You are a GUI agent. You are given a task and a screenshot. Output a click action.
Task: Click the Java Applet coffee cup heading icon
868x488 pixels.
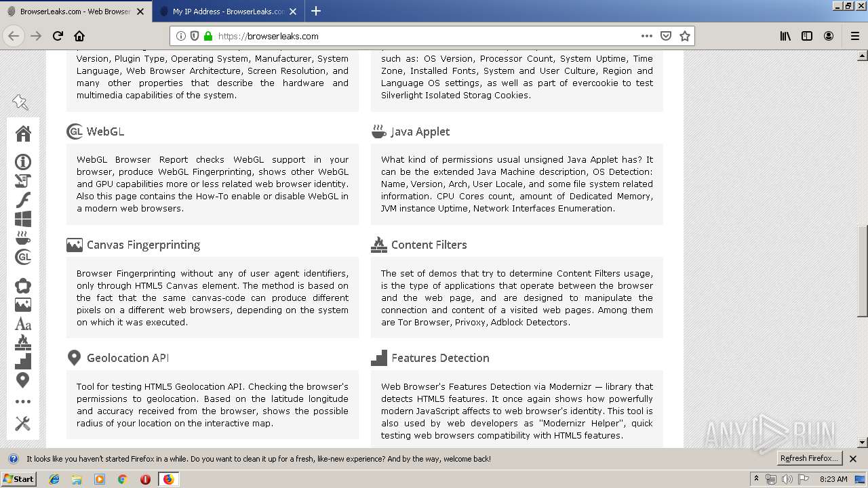click(379, 131)
